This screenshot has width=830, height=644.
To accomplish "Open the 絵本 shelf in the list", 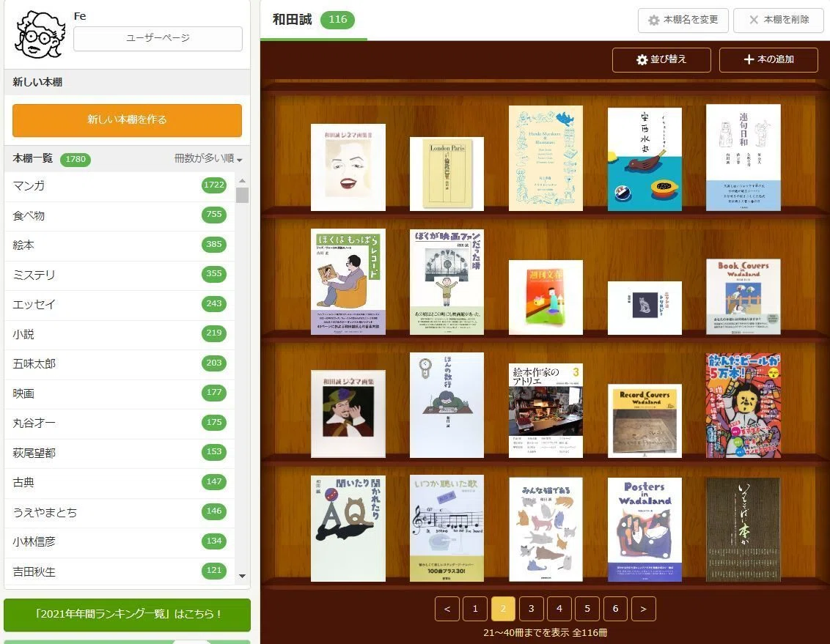I will 120,245.
